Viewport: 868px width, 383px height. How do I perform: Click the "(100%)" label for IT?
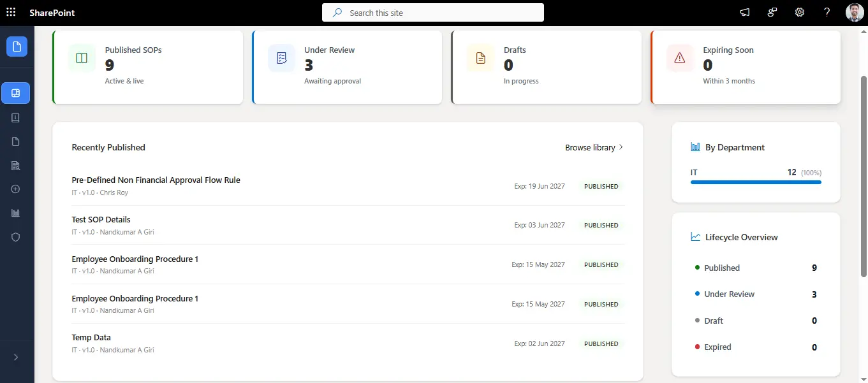pos(811,173)
